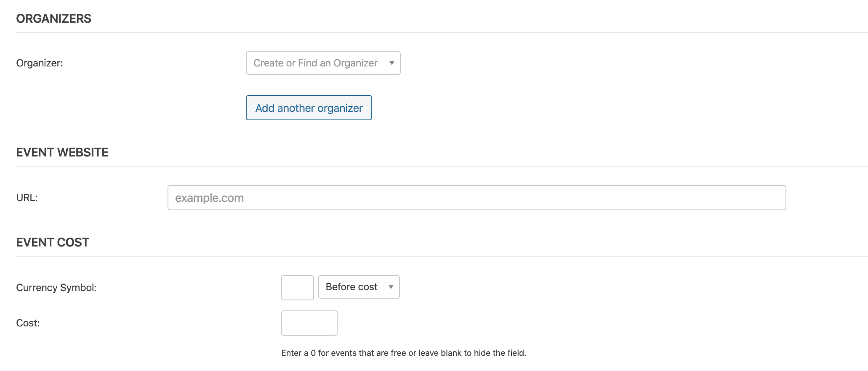Focus the event website URL input field
This screenshot has width=868, height=371.
477,198
